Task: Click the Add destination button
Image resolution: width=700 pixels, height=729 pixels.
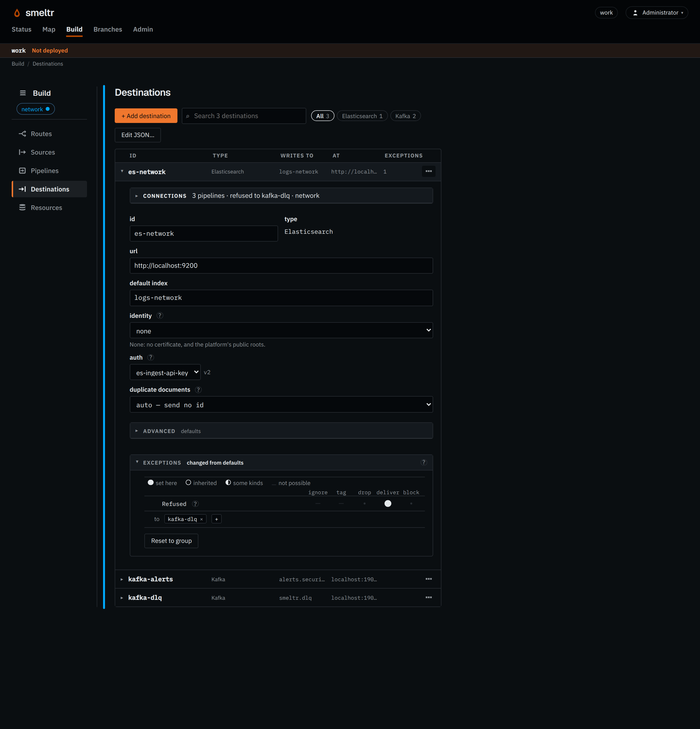Action: pos(146,116)
